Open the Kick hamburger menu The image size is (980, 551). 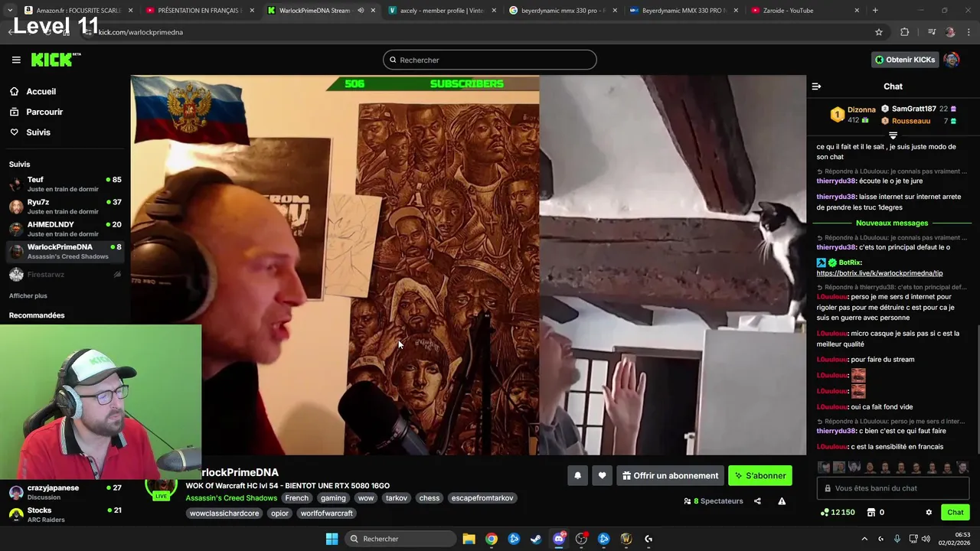16,60
